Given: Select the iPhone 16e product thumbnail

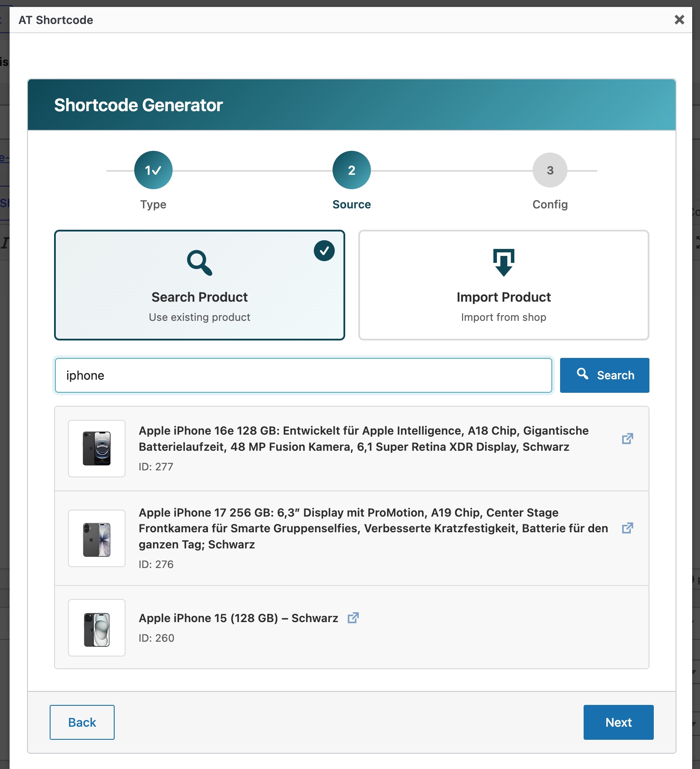Looking at the screenshot, I should point(97,449).
